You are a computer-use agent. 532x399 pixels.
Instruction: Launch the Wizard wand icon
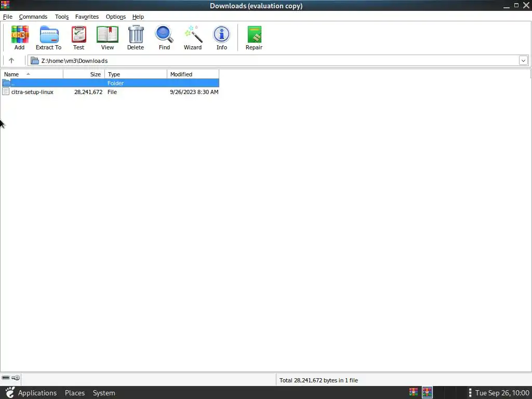(193, 35)
